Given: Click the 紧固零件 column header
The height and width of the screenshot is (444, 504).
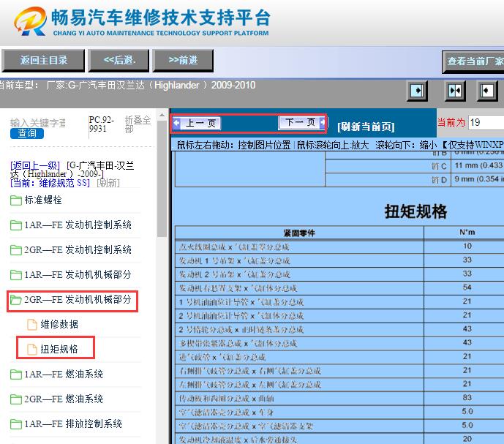Looking at the screenshot, I should point(299,233).
